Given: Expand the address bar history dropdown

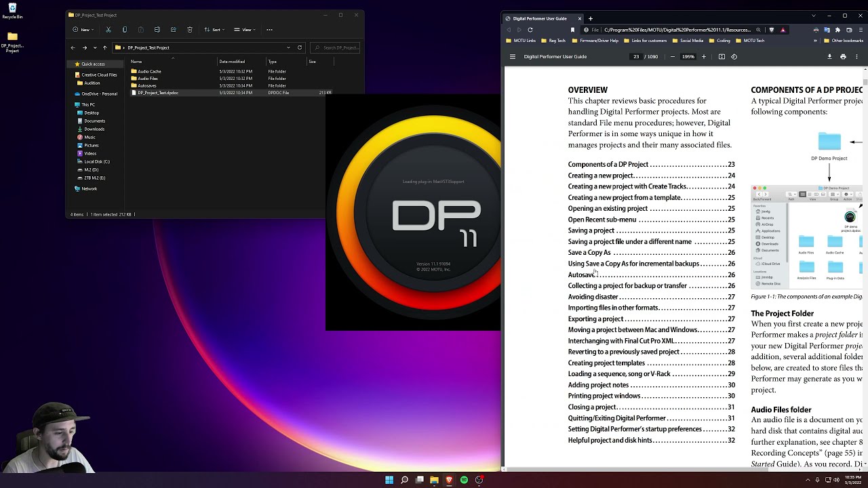Looking at the screenshot, I should pyautogui.click(x=289, y=47).
